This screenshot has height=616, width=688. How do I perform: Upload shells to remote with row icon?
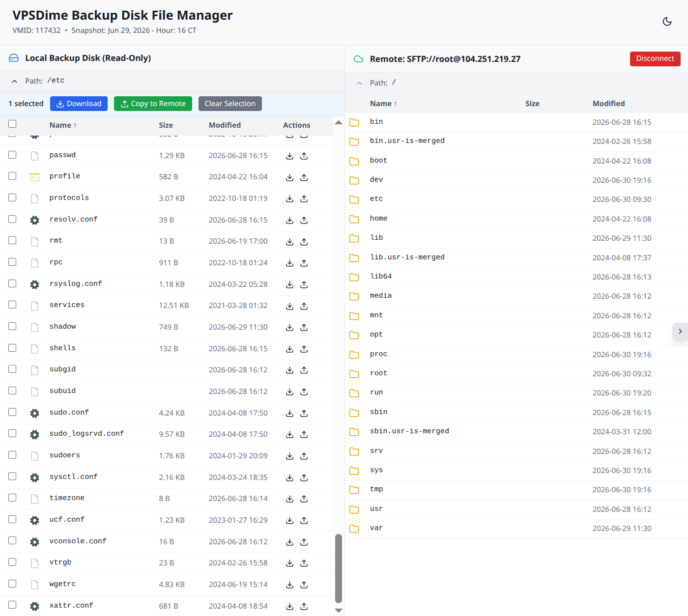click(x=304, y=349)
